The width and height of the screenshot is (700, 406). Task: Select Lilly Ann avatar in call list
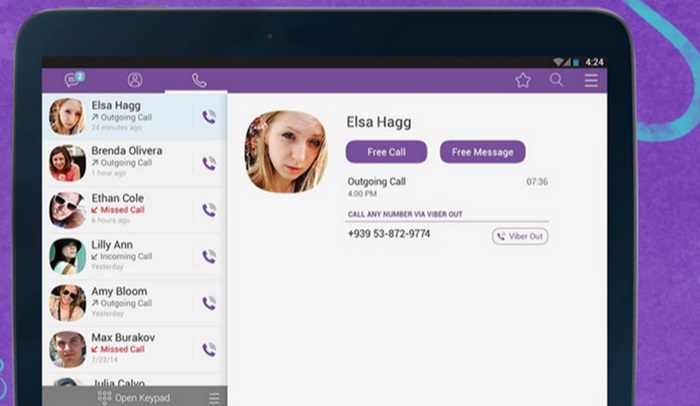tap(67, 256)
